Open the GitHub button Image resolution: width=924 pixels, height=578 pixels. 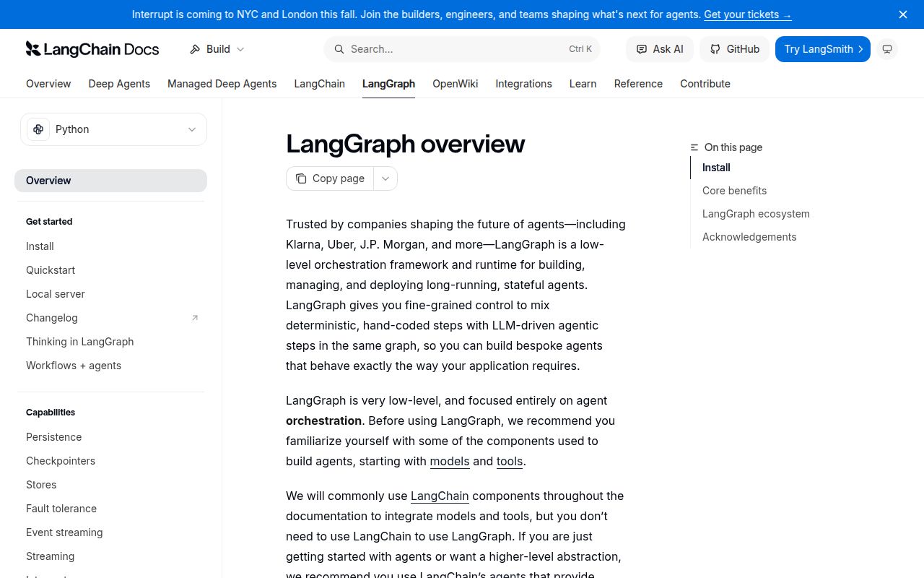735,49
